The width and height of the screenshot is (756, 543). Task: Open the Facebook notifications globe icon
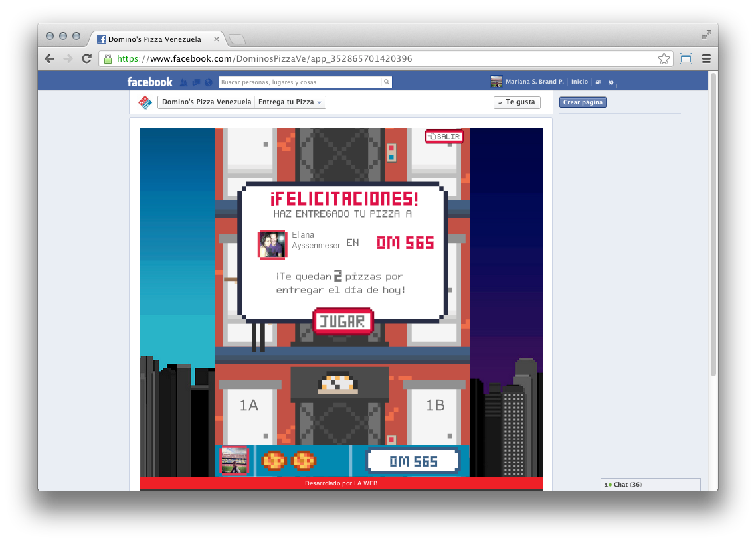click(208, 82)
